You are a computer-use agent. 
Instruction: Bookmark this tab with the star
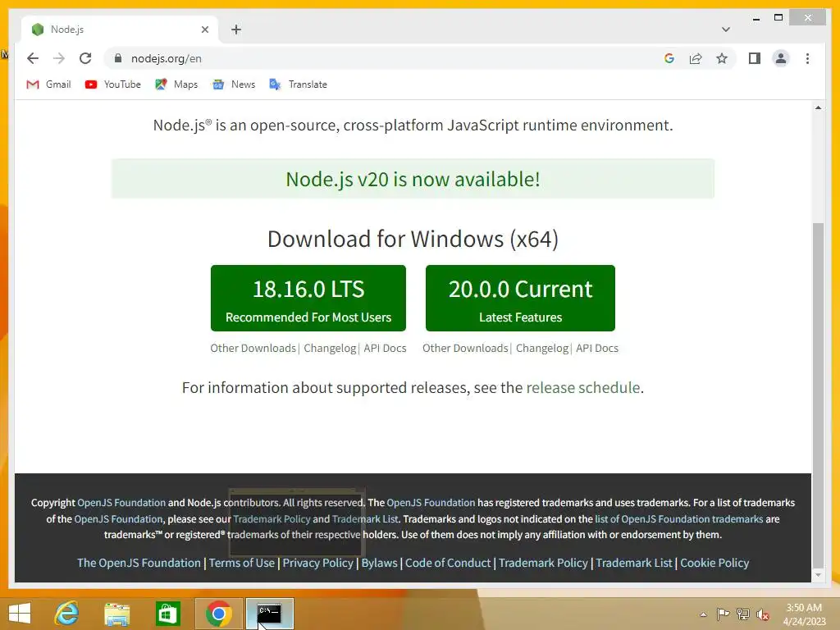click(722, 58)
